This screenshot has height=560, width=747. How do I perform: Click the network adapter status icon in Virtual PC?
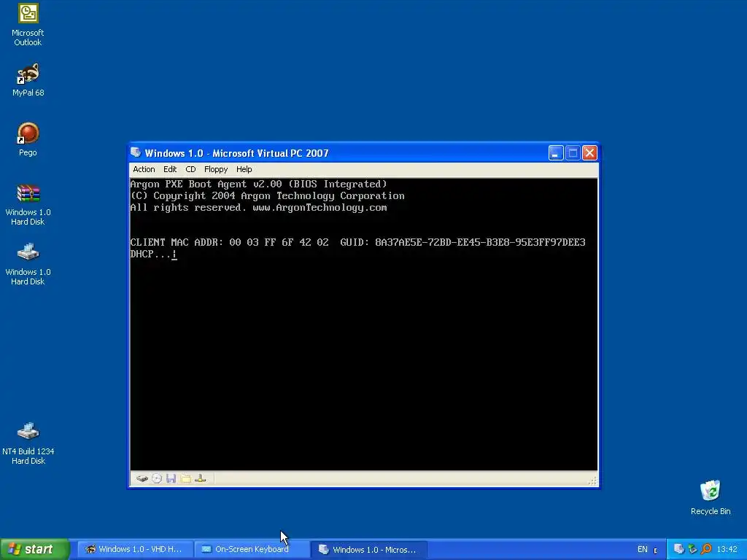click(201, 478)
